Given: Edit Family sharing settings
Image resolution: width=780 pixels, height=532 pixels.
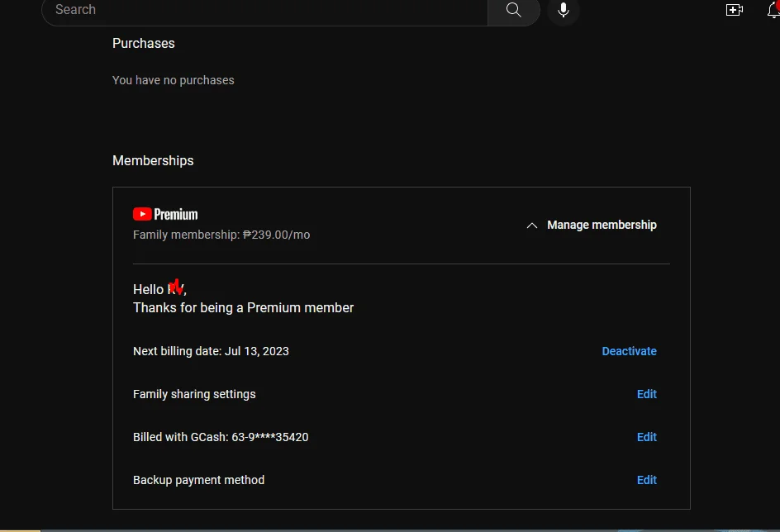Looking at the screenshot, I should coord(647,394).
